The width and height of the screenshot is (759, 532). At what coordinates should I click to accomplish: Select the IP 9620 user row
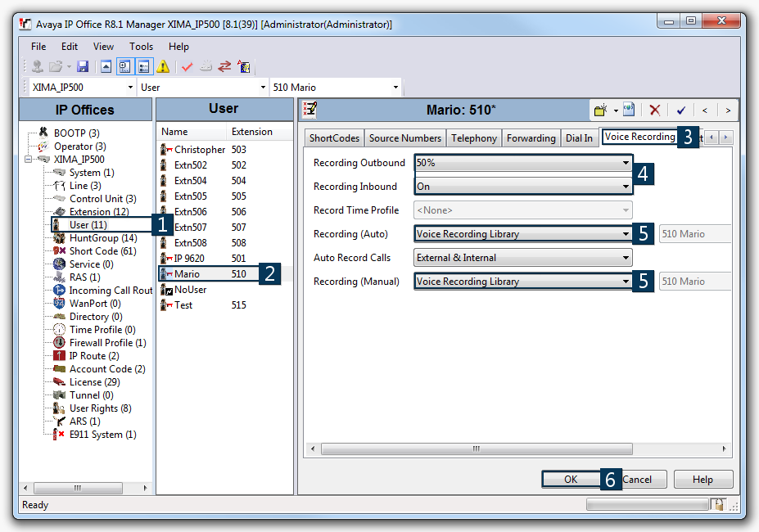pyautogui.click(x=225, y=258)
